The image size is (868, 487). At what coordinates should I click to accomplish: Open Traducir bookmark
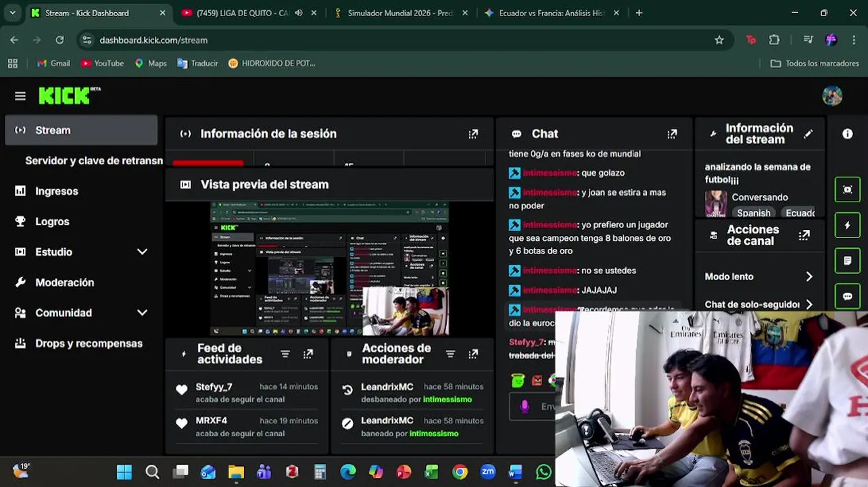(x=197, y=63)
